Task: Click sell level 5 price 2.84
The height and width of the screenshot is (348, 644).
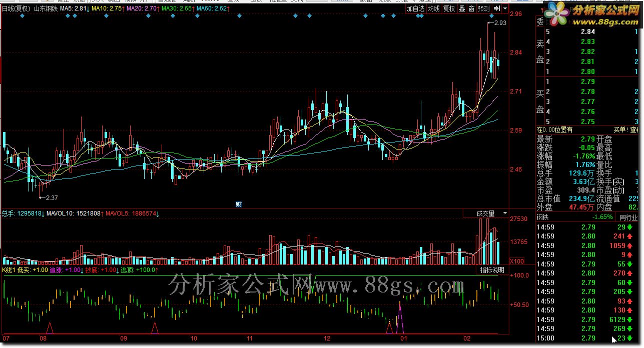Action: tap(588, 32)
